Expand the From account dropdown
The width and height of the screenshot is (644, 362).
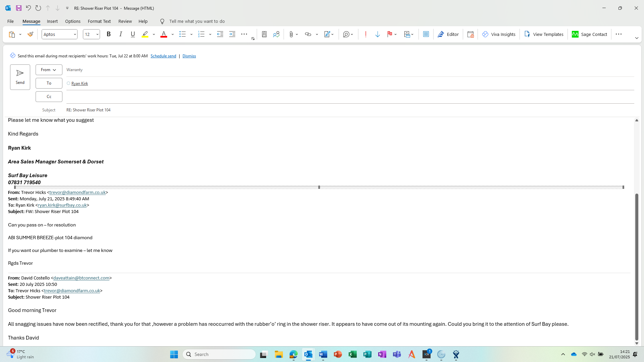(49, 70)
